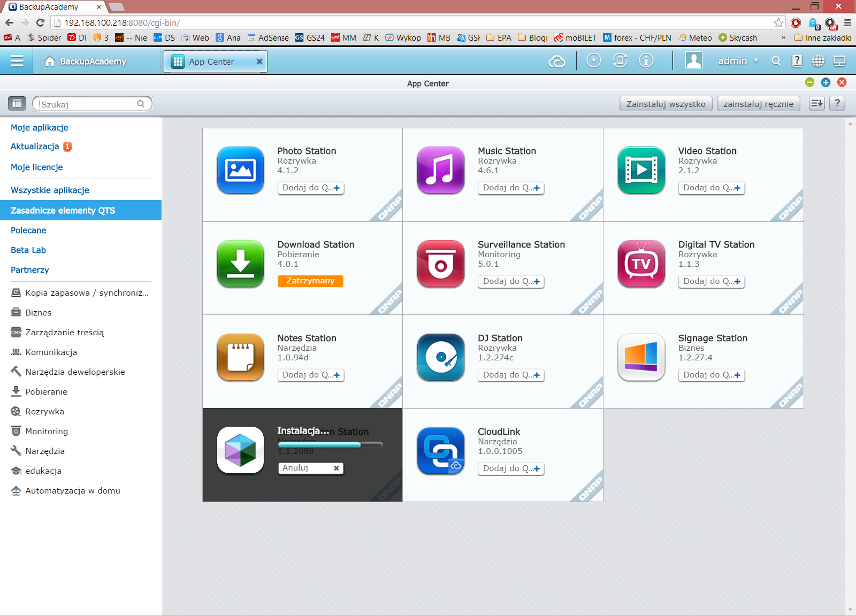Cancel the installation with Anuluj
Screen dimensions: 856x616
[x=310, y=468]
